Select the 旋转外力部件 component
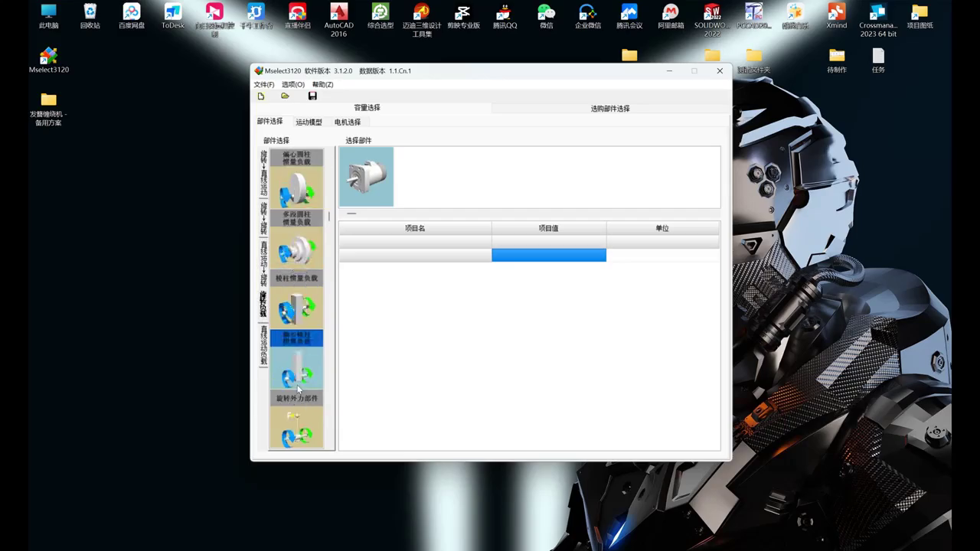Viewport: 980px width, 551px height. 296,422
